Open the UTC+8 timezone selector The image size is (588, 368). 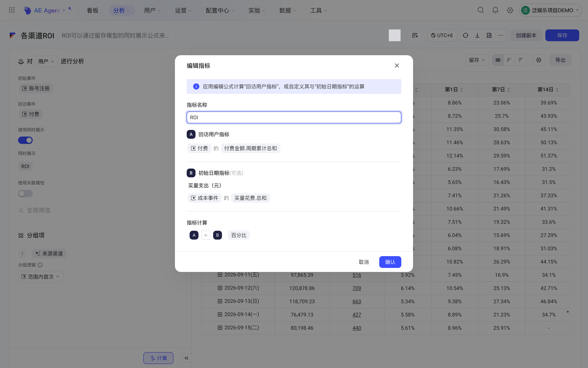(x=442, y=36)
